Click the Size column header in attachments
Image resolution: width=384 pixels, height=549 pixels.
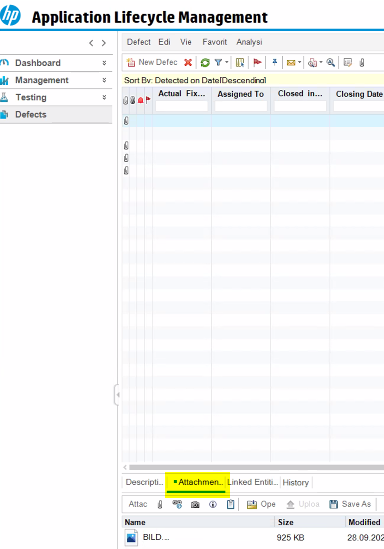(285, 522)
